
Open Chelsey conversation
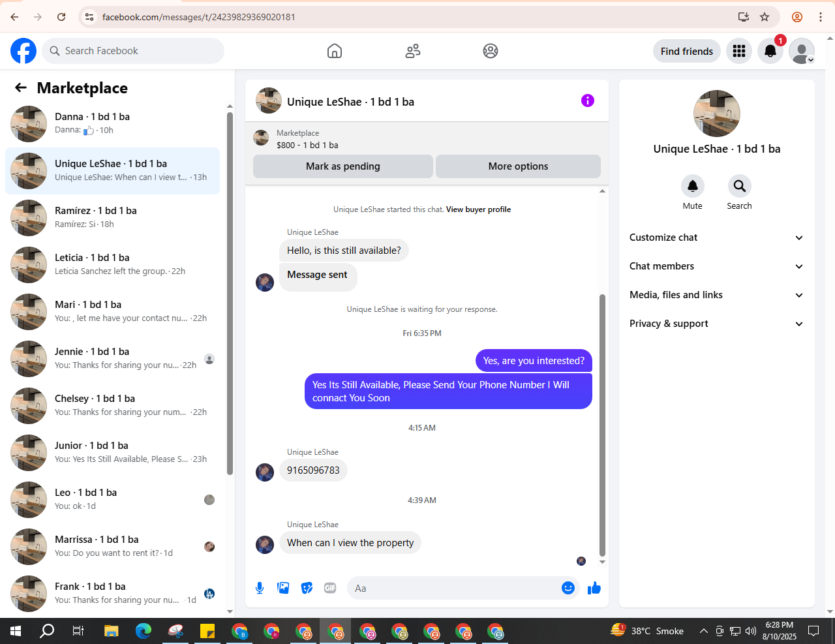pyautogui.click(x=112, y=406)
